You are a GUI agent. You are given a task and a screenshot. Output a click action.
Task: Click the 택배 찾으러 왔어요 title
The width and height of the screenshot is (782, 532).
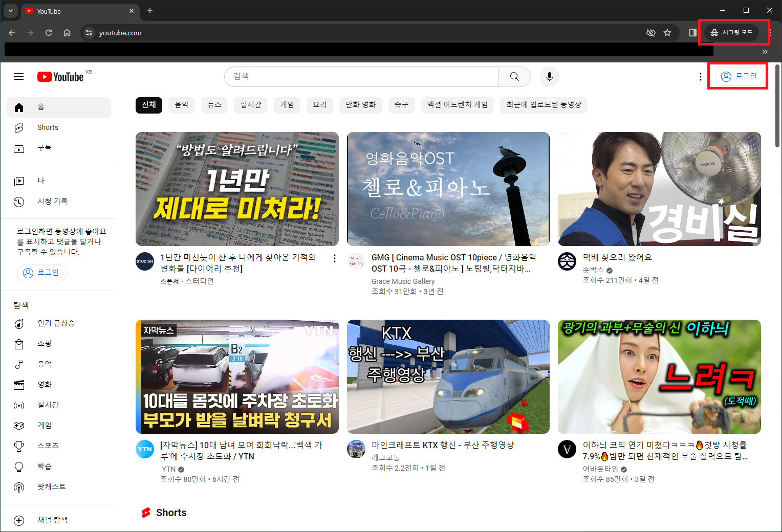617,257
